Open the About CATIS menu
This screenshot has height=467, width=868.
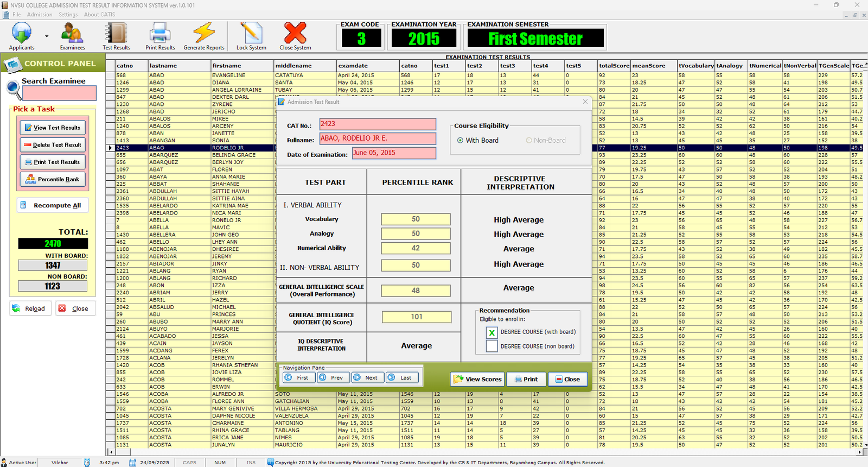tap(99, 15)
